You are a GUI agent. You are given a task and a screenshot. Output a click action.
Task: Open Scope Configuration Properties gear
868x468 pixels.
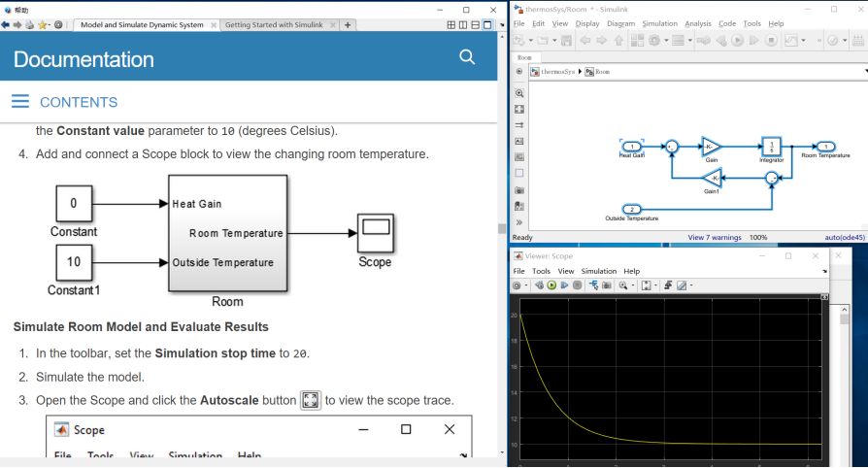(517, 285)
